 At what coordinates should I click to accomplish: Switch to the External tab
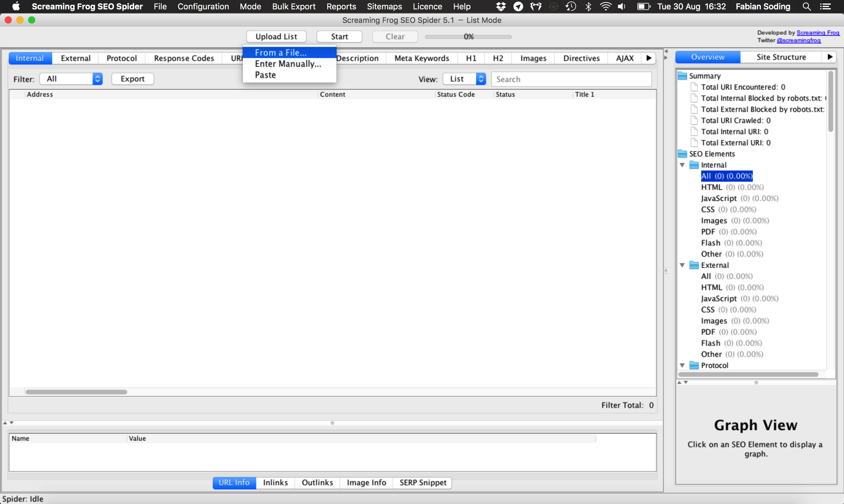(75, 58)
